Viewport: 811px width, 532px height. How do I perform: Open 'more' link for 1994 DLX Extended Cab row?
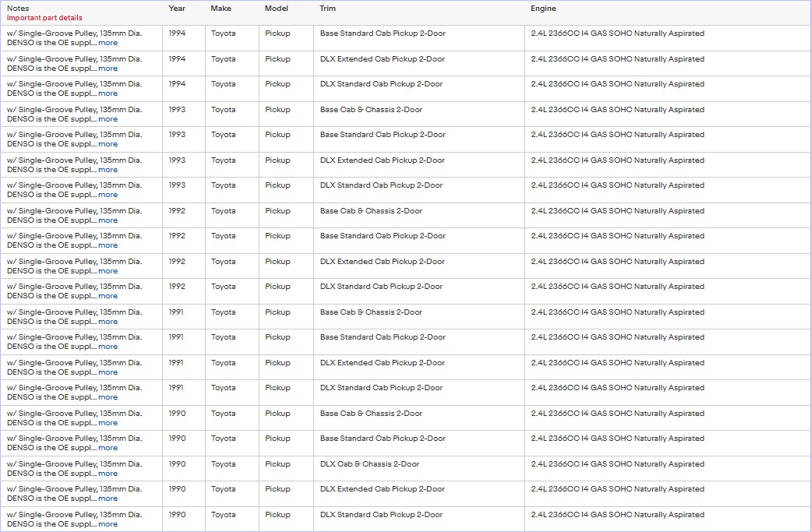[x=108, y=69]
